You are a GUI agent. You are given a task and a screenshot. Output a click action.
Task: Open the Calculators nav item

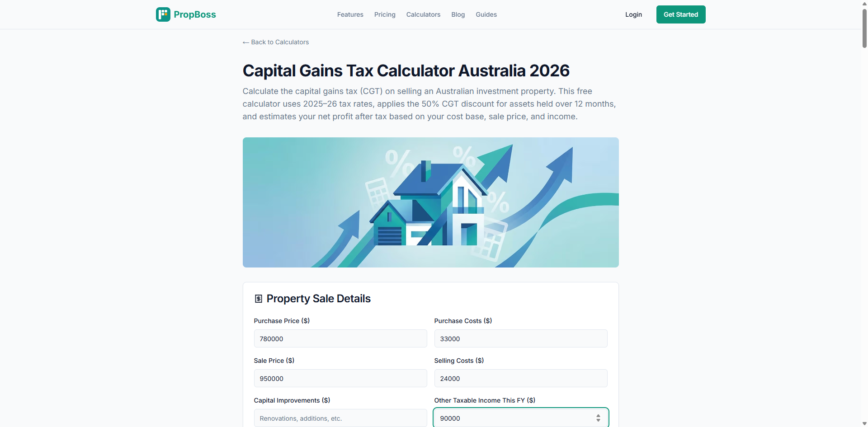[423, 14]
